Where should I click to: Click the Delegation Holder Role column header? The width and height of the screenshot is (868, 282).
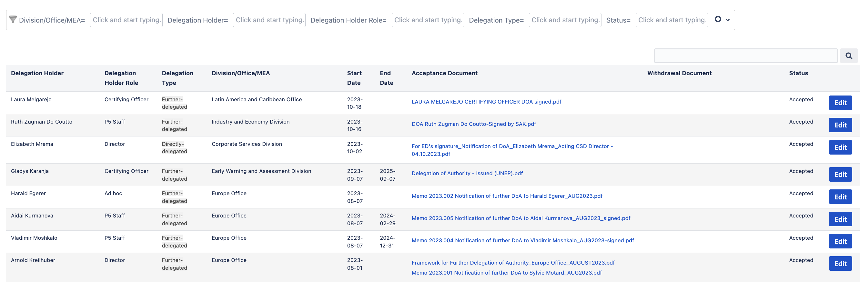click(121, 78)
